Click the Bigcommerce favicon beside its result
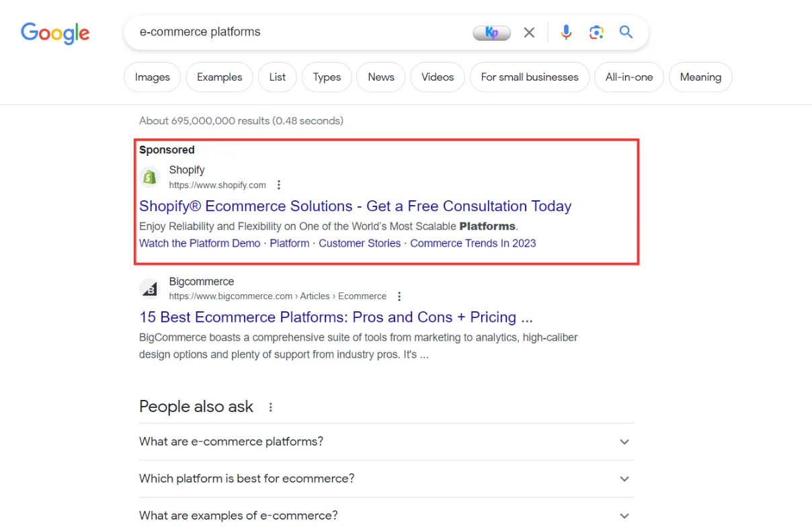The height and width of the screenshot is (531, 812). tap(149, 288)
